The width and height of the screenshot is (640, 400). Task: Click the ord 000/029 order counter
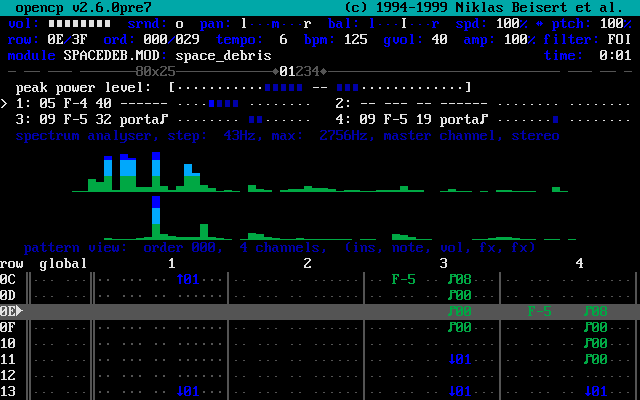click(180, 39)
